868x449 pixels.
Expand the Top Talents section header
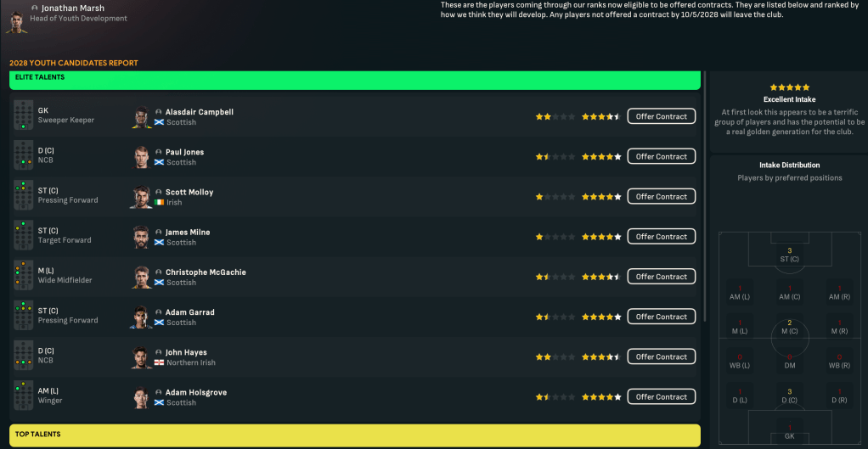(x=355, y=435)
